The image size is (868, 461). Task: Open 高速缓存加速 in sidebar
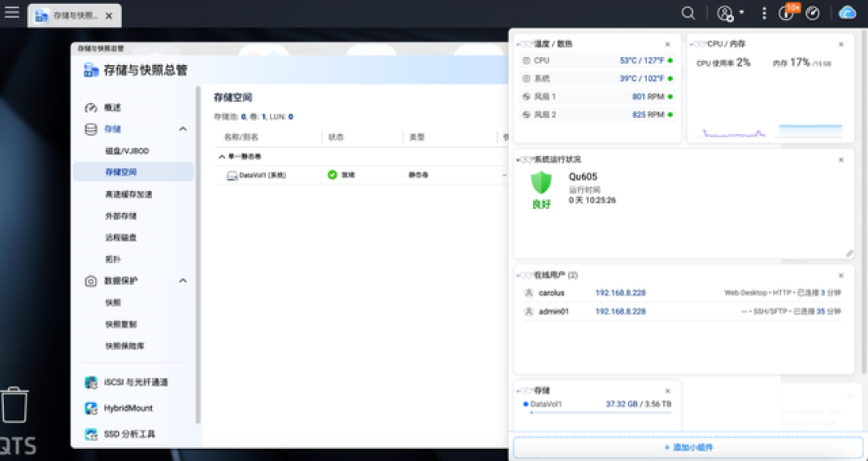coord(129,194)
